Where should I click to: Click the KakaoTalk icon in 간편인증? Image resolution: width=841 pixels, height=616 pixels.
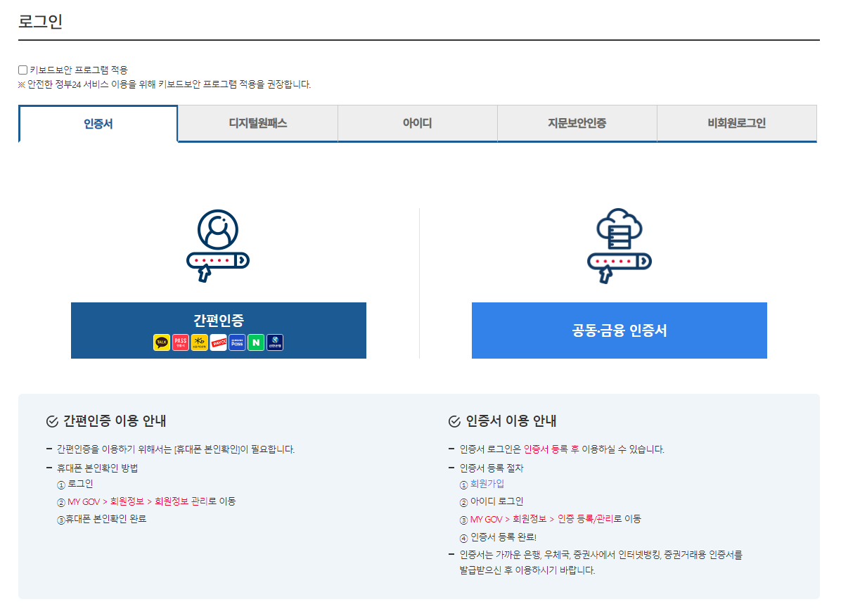tap(162, 342)
